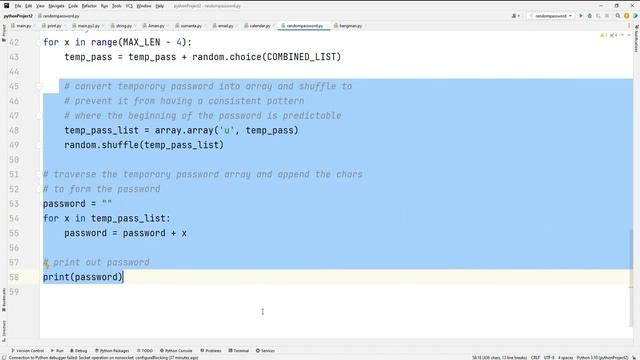Open the Tools menu
640x360 pixels.
117,6
